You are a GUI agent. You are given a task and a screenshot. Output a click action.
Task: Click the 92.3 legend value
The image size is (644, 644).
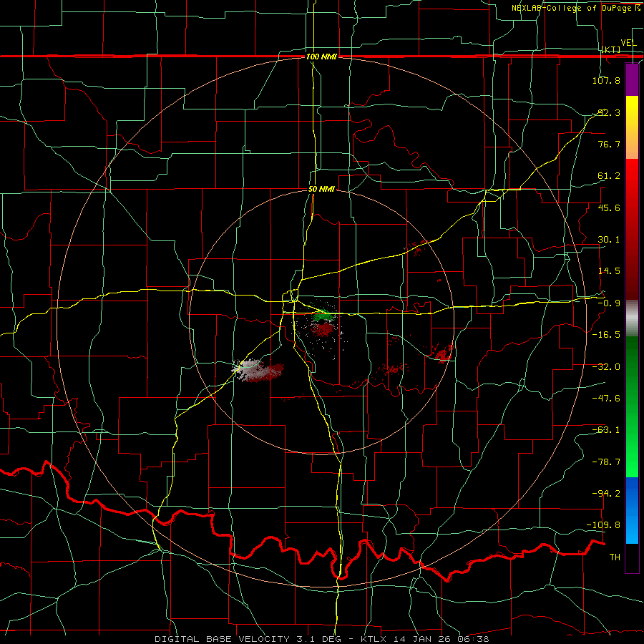[x=609, y=112]
